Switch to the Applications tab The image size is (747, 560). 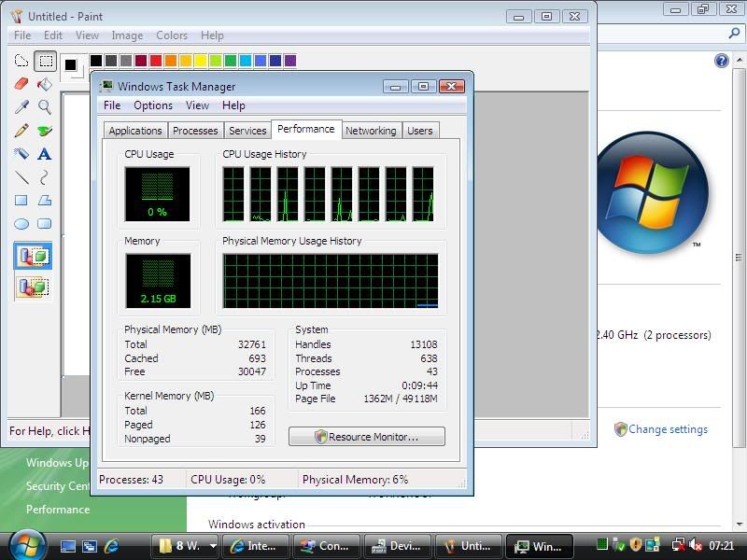point(135,131)
